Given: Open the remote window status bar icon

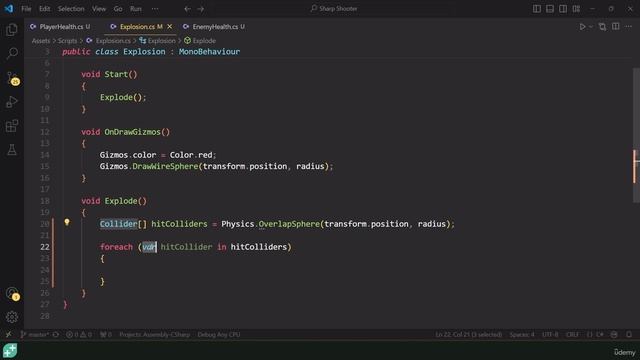Looking at the screenshot, I should (9, 335).
